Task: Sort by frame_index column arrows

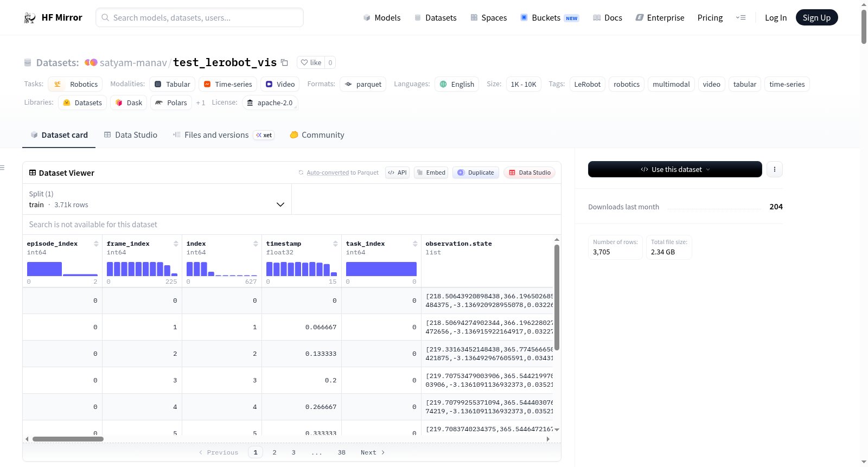Action: click(176, 244)
